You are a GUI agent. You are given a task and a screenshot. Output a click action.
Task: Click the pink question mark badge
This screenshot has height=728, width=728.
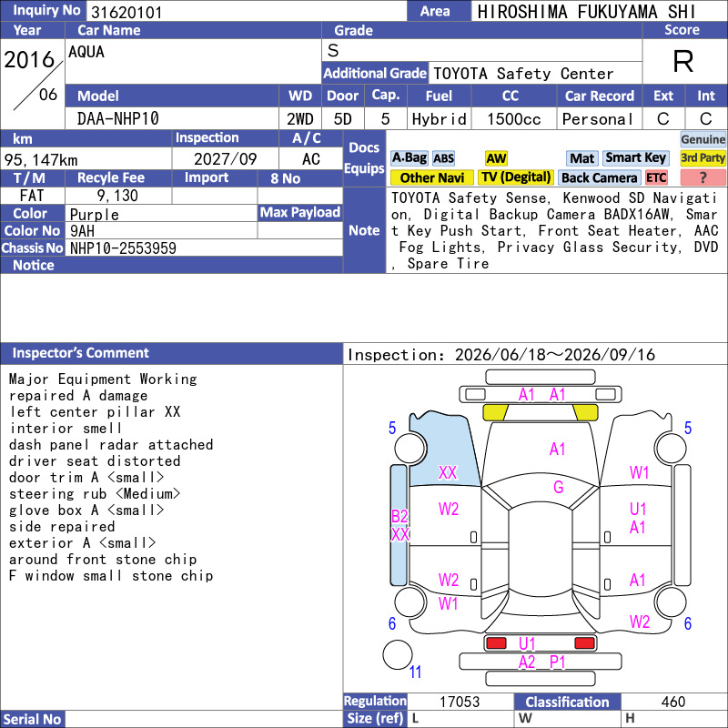(x=703, y=177)
